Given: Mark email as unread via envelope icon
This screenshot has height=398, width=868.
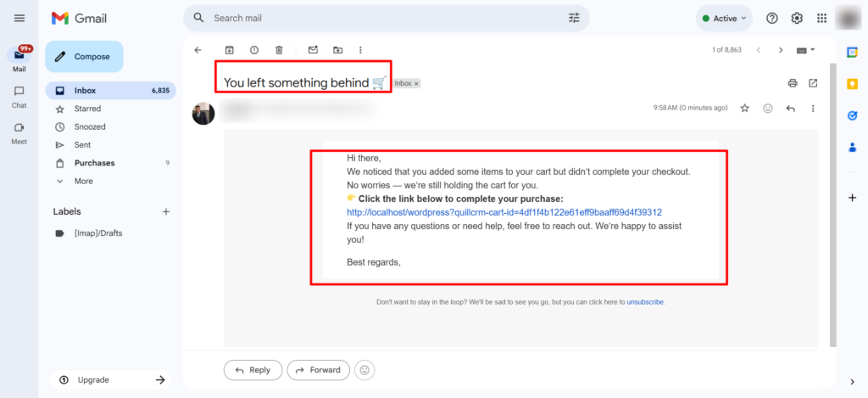Looking at the screenshot, I should click(313, 50).
